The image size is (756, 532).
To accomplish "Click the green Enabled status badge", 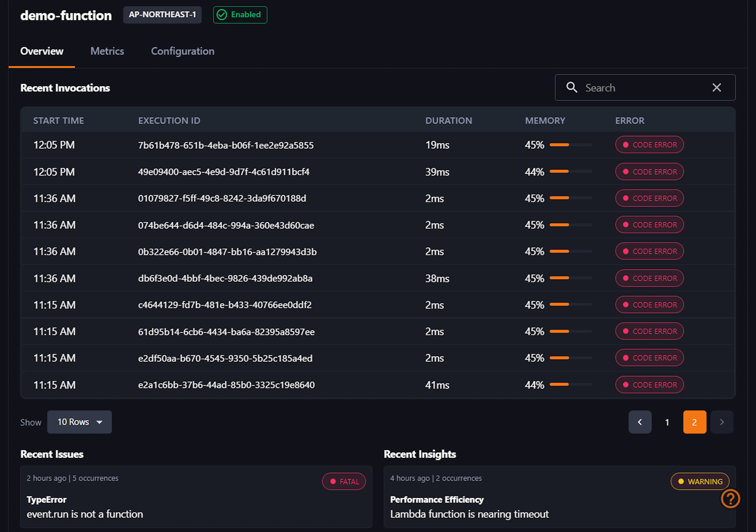I will (240, 15).
